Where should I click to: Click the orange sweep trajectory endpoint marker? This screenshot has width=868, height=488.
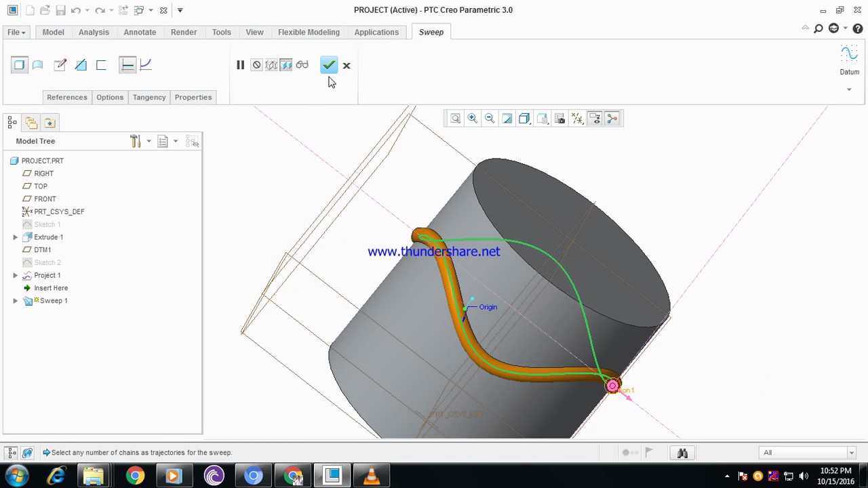click(x=612, y=386)
